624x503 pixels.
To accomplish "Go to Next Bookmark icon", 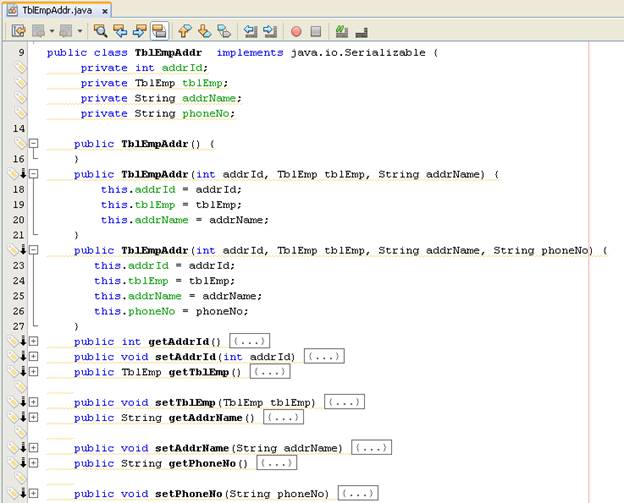I will point(205,31).
